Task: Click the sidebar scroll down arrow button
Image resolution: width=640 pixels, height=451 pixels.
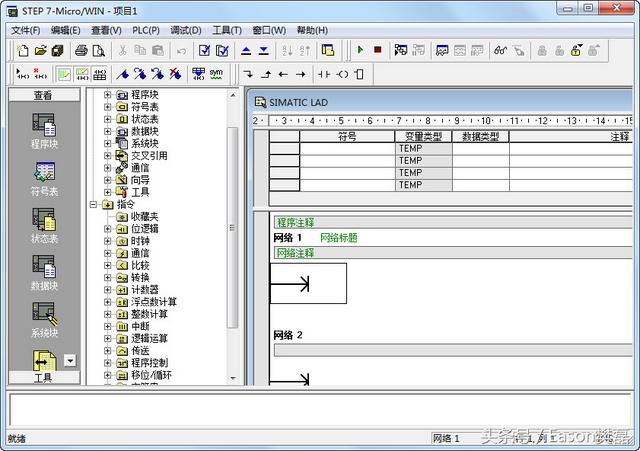Action: [x=70, y=361]
